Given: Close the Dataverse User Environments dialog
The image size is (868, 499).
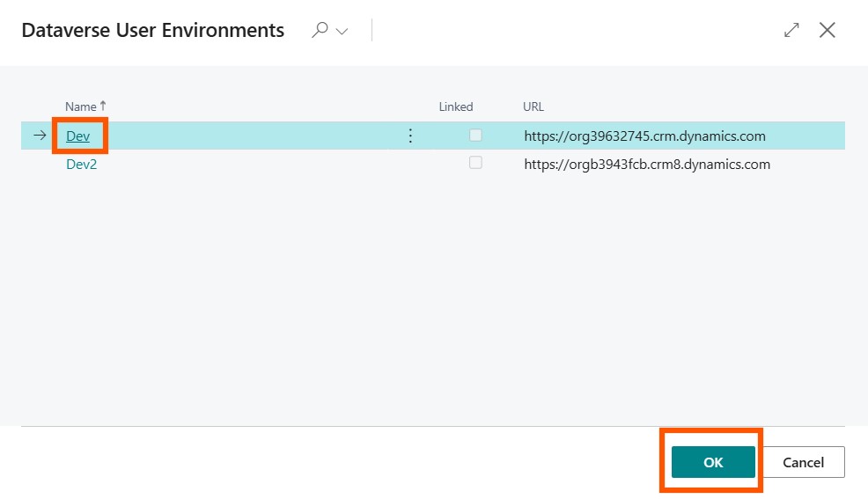Looking at the screenshot, I should 828,30.
